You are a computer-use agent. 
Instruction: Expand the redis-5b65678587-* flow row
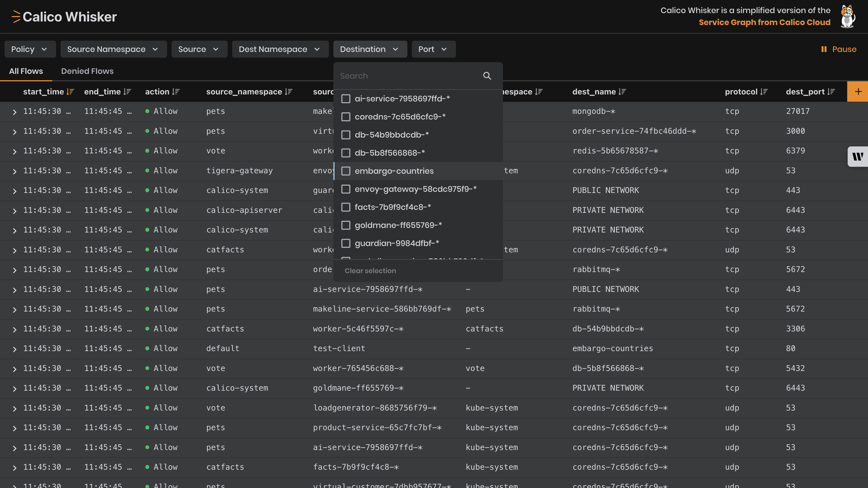click(x=14, y=151)
